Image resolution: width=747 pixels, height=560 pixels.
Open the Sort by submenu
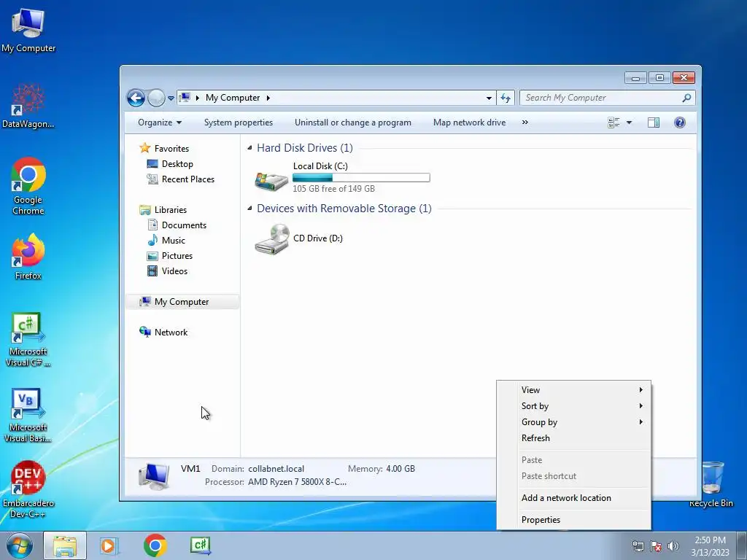pyautogui.click(x=573, y=406)
